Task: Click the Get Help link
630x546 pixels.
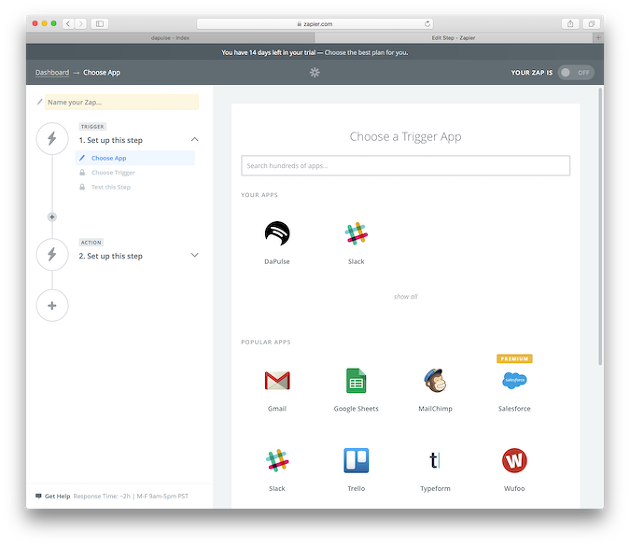Action: [57, 496]
